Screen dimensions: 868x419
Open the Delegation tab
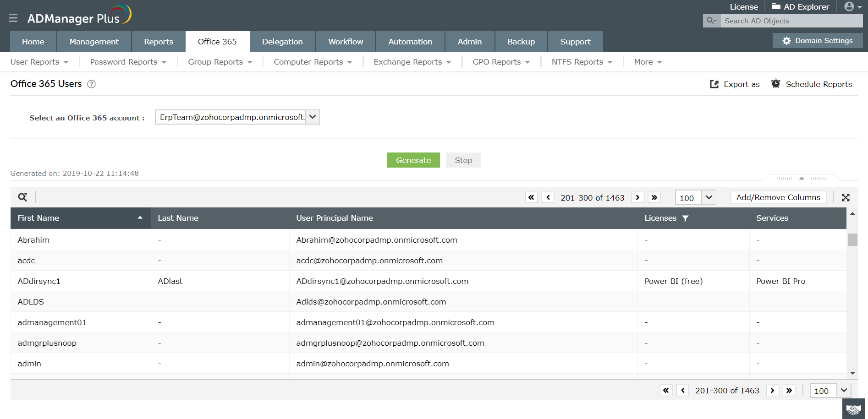tap(282, 42)
